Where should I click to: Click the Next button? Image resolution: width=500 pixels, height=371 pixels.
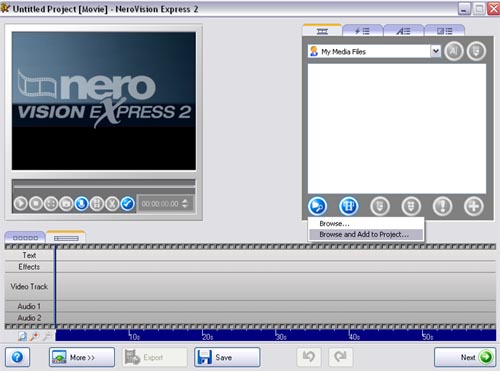pos(465,357)
